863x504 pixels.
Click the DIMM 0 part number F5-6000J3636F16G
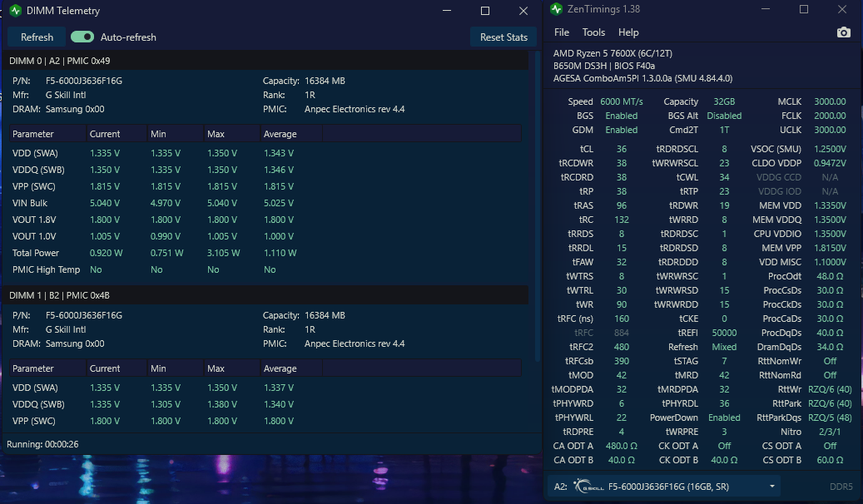pos(84,81)
